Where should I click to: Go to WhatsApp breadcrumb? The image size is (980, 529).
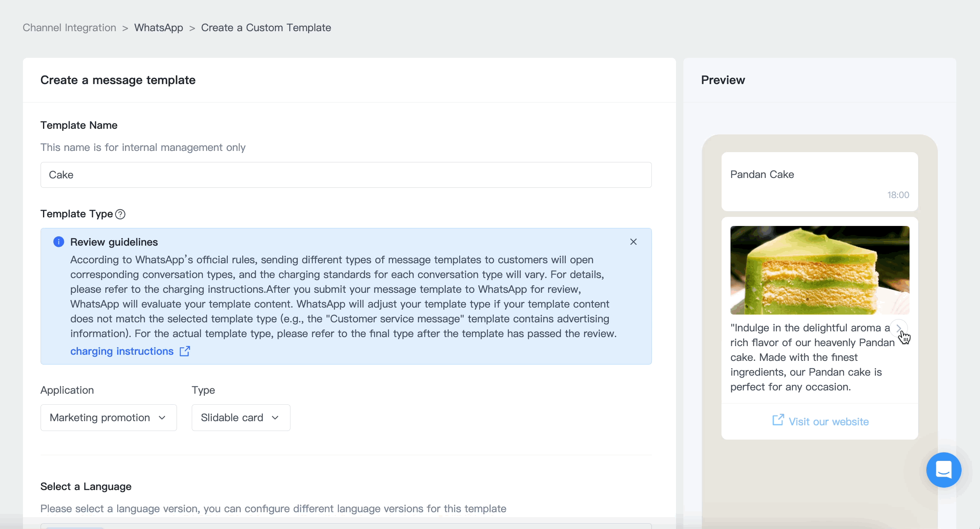(159, 27)
